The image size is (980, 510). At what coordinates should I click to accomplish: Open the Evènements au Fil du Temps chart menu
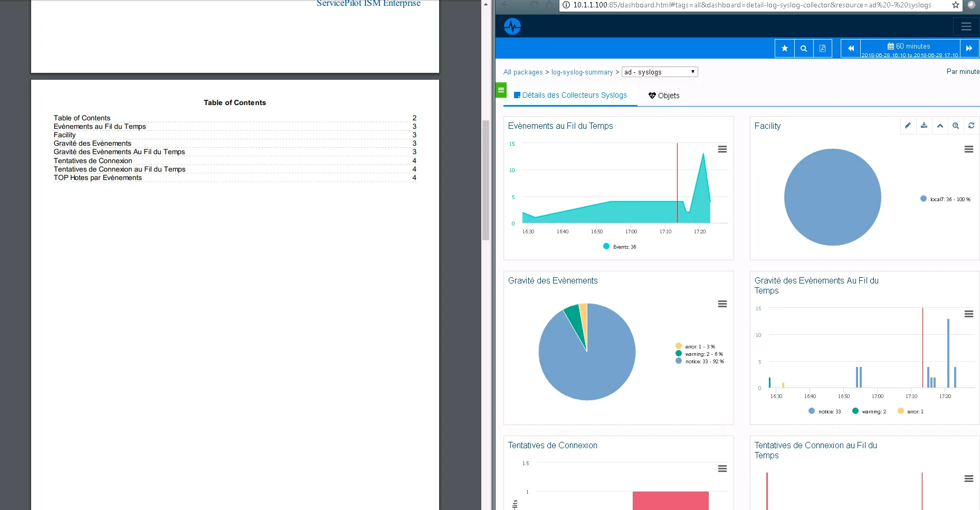(x=722, y=149)
